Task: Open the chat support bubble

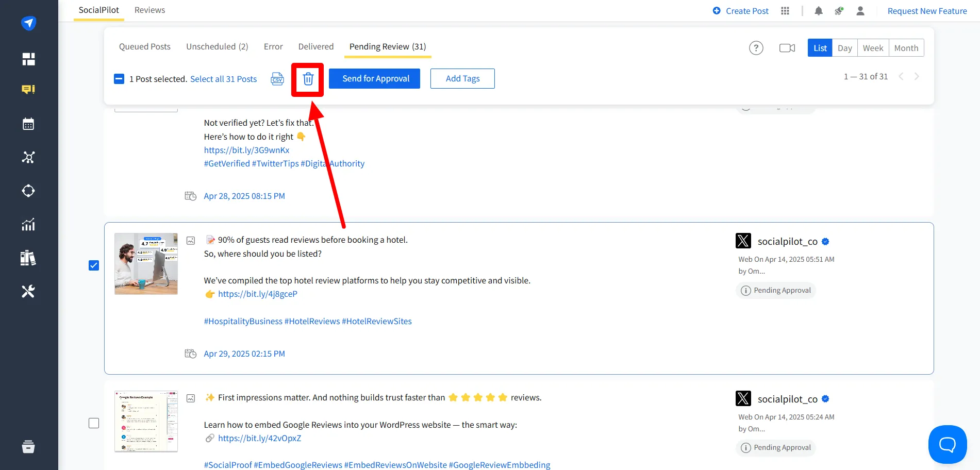Action: [948, 444]
